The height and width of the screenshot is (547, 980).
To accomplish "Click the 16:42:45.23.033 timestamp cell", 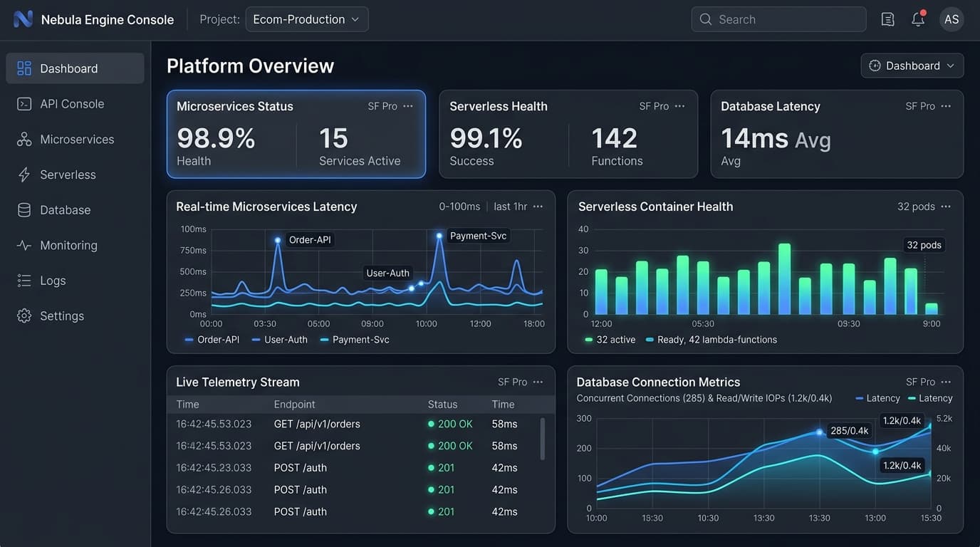I will [x=214, y=468].
